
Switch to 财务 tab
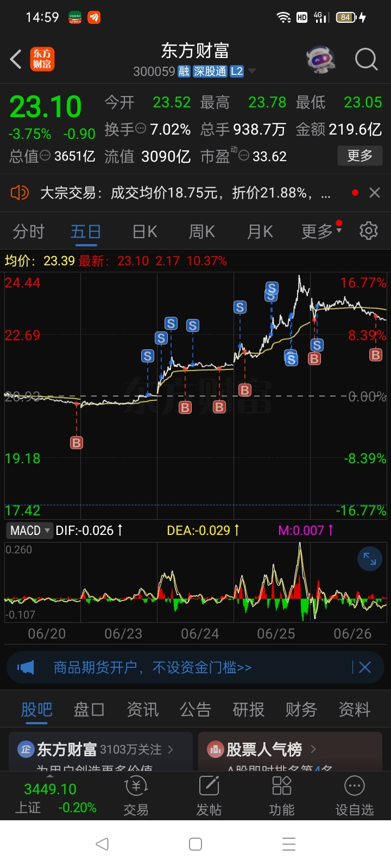click(x=301, y=710)
